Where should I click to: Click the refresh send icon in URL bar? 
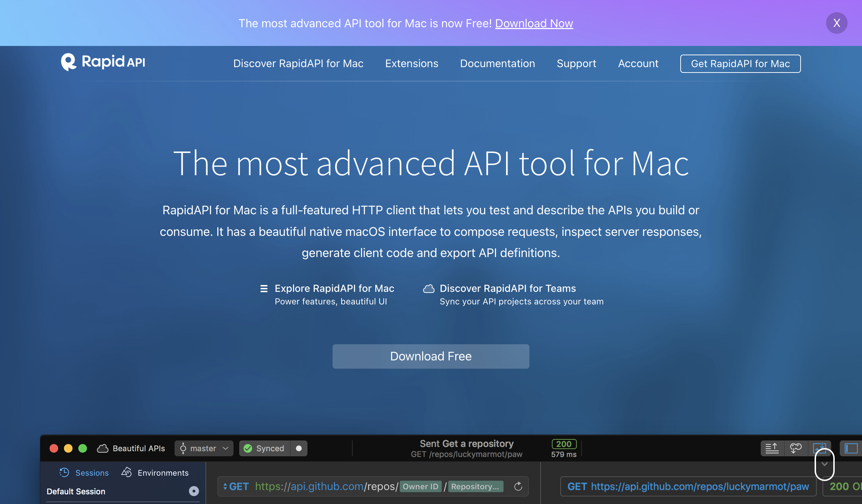tap(518, 486)
